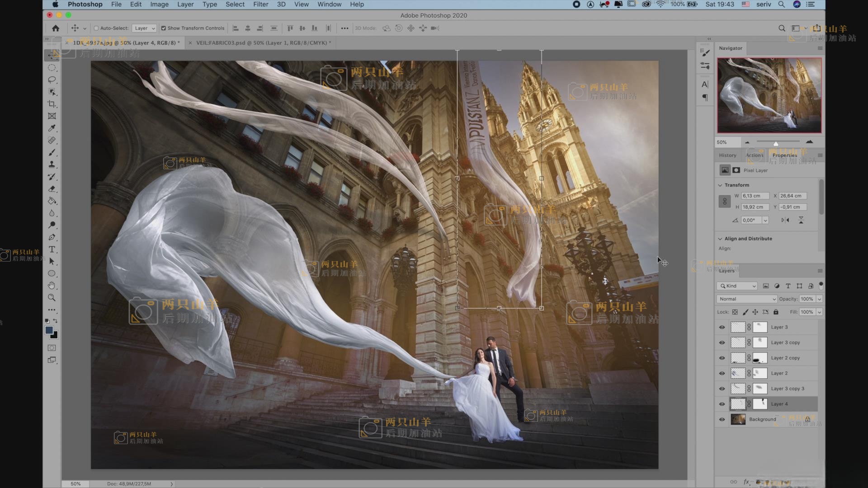Uncheck Show Transform Controls

click(x=164, y=28)
